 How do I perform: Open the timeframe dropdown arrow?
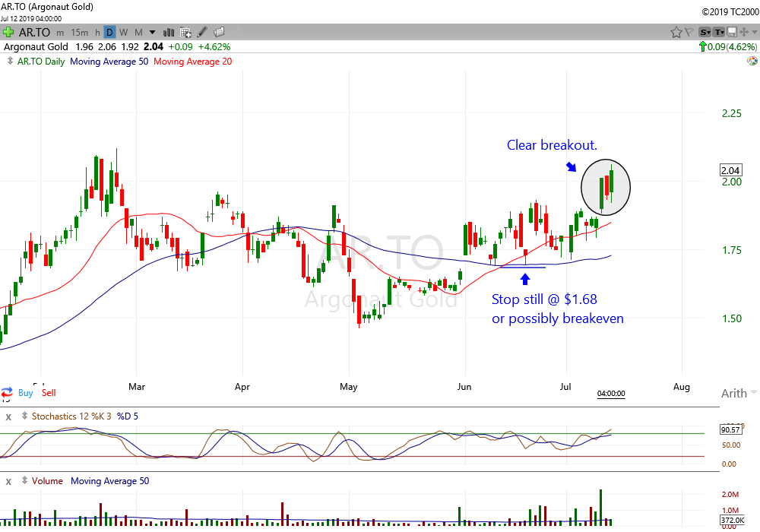(x=152, y=33)
